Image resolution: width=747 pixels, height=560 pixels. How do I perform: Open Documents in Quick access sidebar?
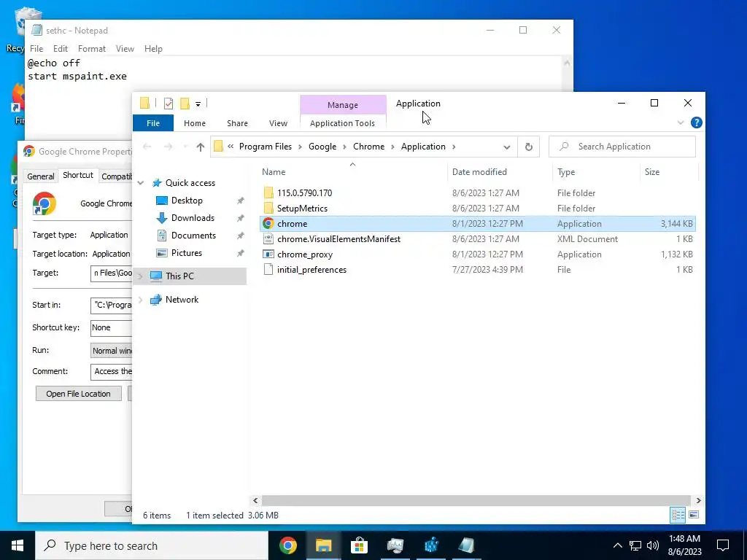point(193,236)
